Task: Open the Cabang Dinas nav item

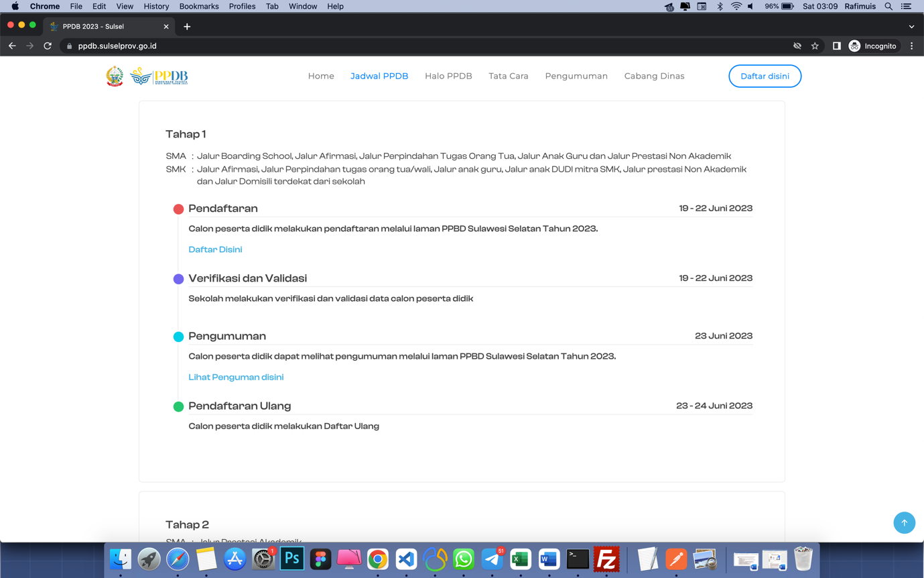Action: 654,76
